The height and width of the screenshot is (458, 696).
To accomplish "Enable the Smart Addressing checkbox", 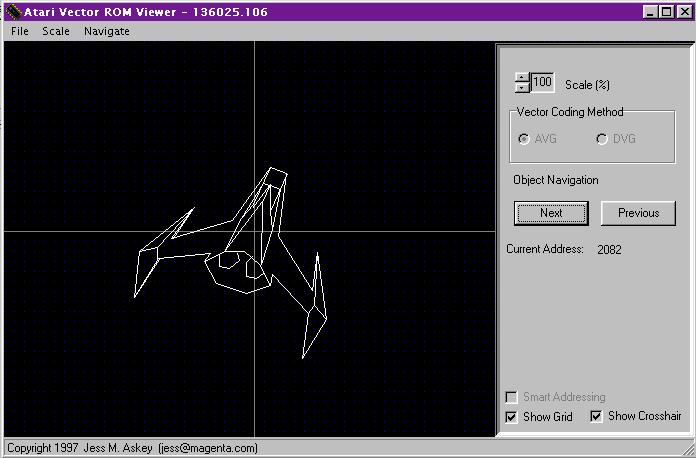I will [513, 397].
